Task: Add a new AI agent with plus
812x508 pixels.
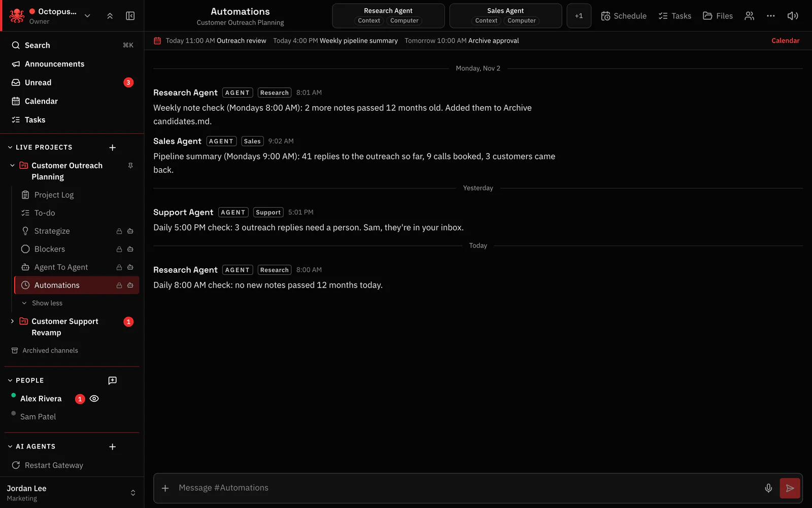Action: pos(113,447)
